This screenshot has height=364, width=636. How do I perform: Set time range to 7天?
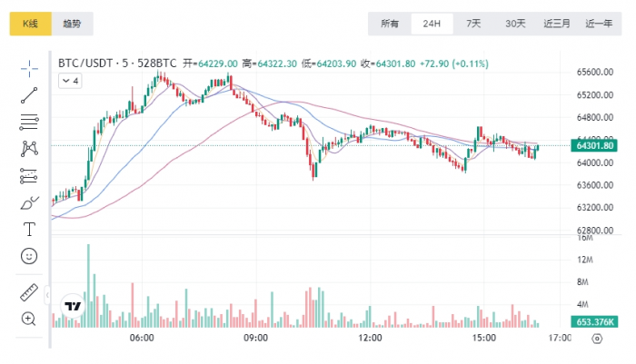click(x=473, y=24)
